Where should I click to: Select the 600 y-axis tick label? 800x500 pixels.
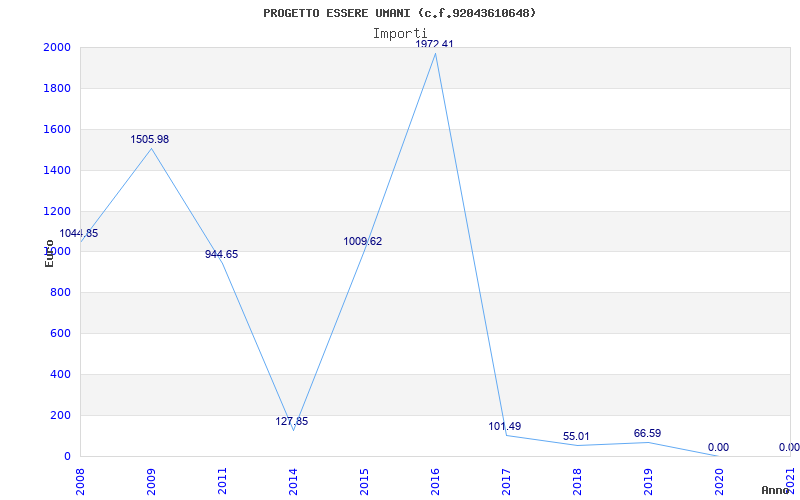click(60, 334)
